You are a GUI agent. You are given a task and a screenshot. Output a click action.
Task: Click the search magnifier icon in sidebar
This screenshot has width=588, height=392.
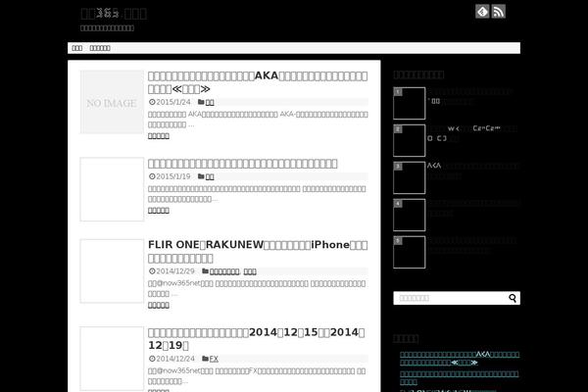click(513, 298)
